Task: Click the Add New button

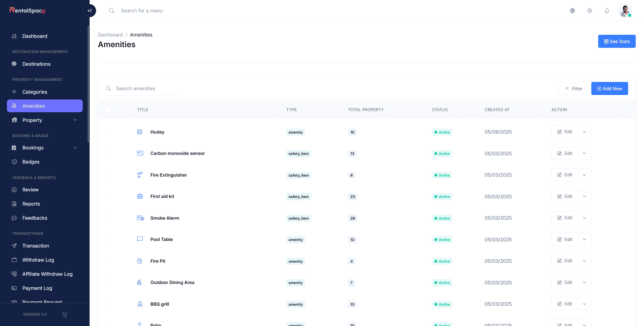Action: 609,88
